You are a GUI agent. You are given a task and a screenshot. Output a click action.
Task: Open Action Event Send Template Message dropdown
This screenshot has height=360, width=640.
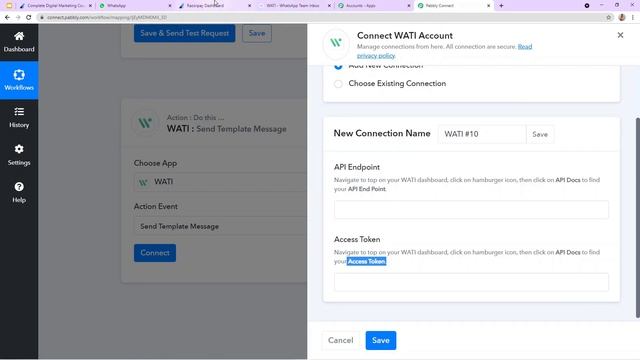point(220,226)
